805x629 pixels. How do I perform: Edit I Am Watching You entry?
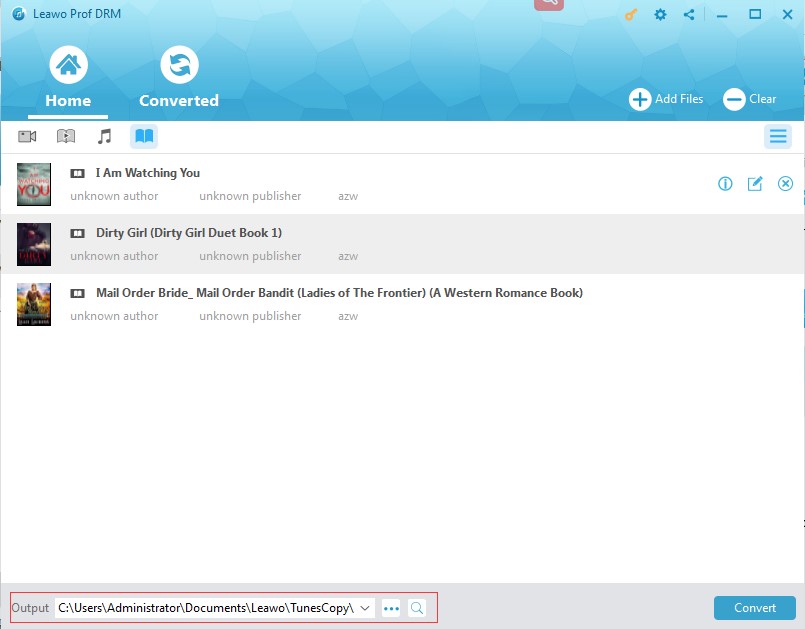point(755,183)
